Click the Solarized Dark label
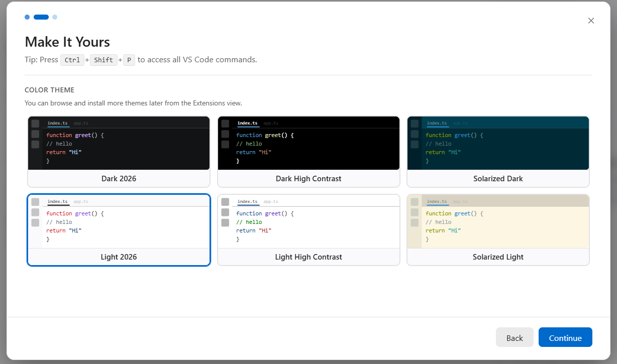Screen dimensions: 617x364 498,179
